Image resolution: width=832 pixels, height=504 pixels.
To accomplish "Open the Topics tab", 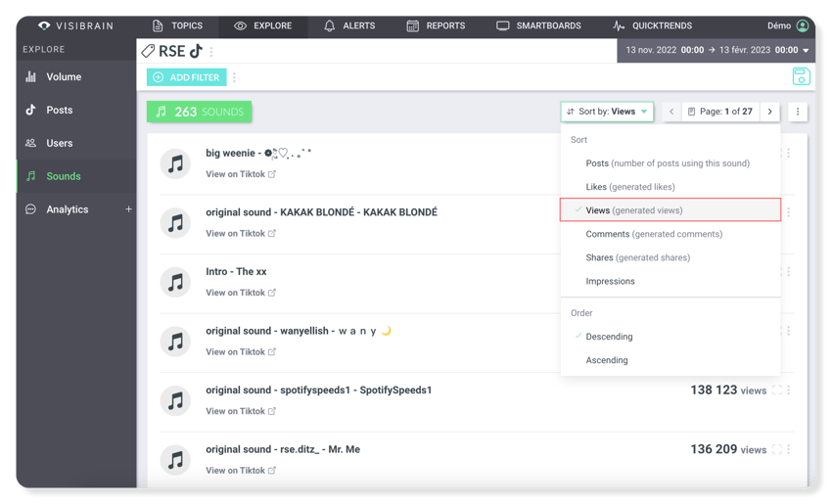I will (177, 25).
